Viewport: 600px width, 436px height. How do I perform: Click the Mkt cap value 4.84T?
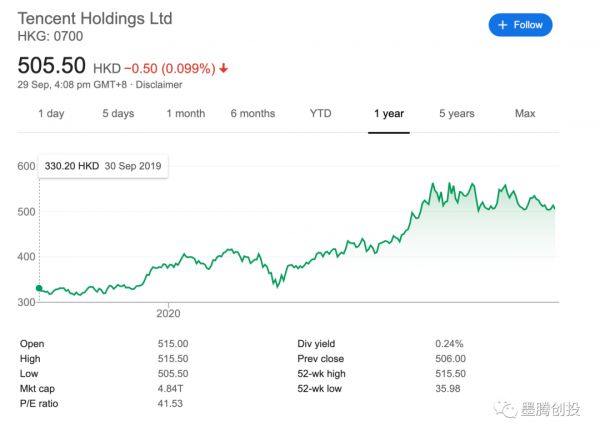pos(174,388)
